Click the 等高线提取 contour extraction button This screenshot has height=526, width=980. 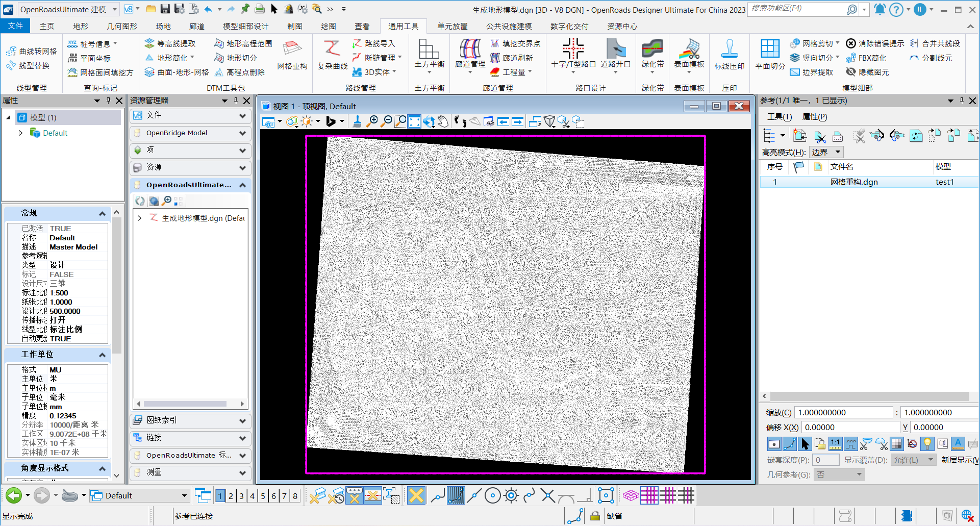click(x=170, y=44)
